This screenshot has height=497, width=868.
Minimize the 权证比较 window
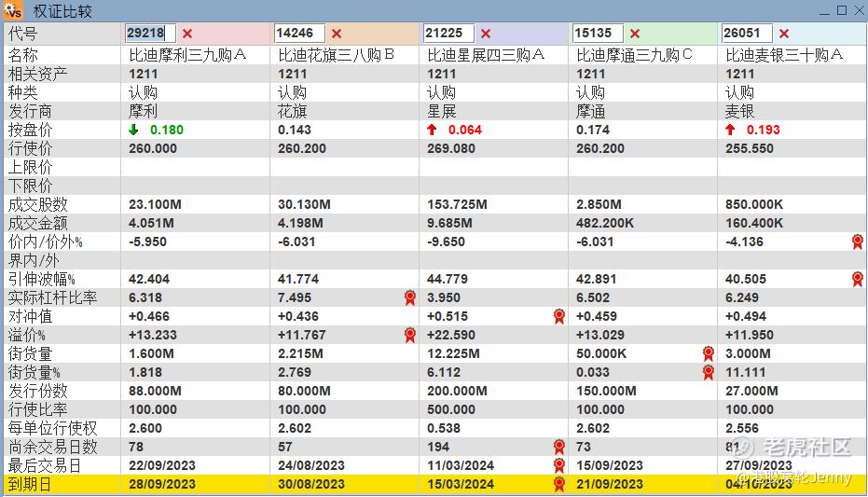point(824,10)
